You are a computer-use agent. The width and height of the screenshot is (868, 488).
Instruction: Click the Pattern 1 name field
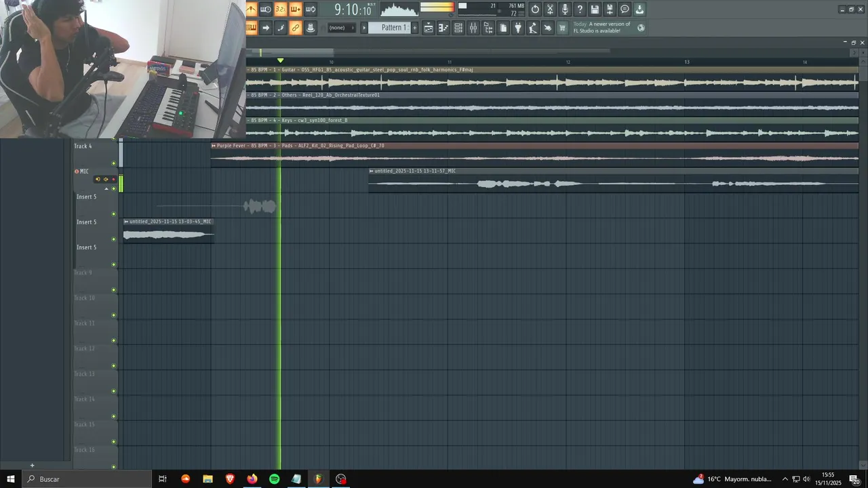(390, 28)
